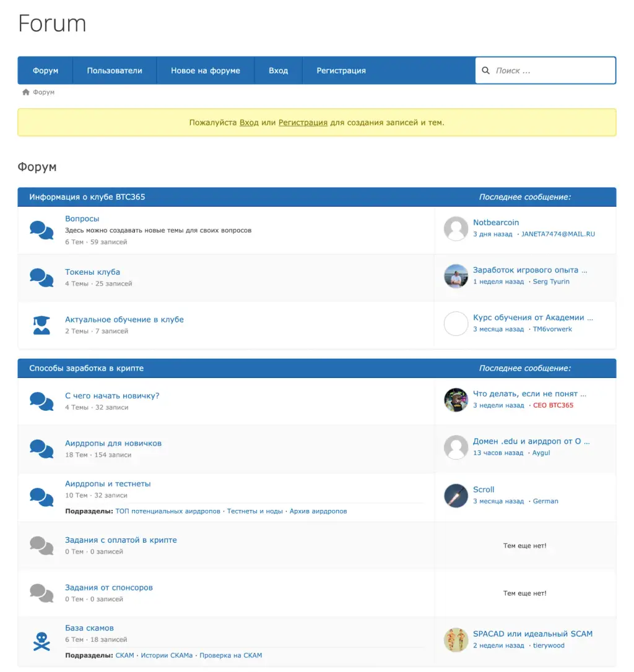The image size is (634, 672).
Task: Click the chat bubbles icon beside Вопросы
Action: click(x=41, y=230)
